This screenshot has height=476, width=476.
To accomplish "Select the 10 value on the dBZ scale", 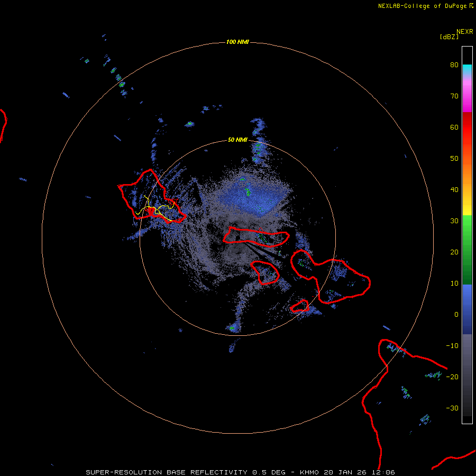I will coord(454,283).
